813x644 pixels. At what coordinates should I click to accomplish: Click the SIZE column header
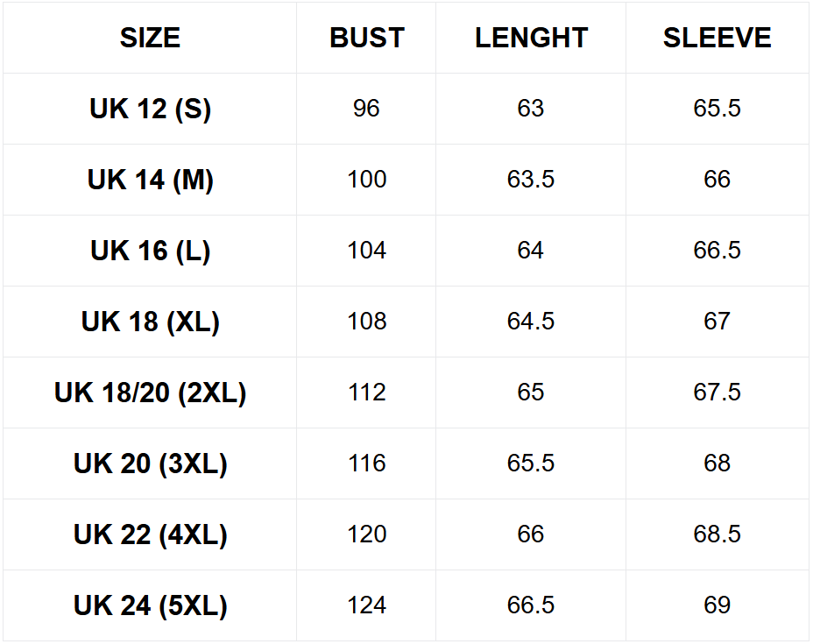point(150,38)
